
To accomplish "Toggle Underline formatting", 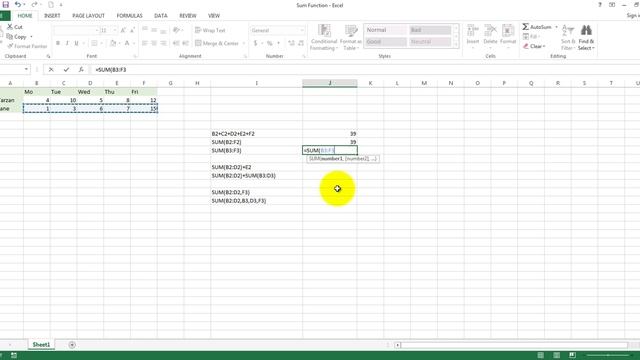I will point(76,43).
